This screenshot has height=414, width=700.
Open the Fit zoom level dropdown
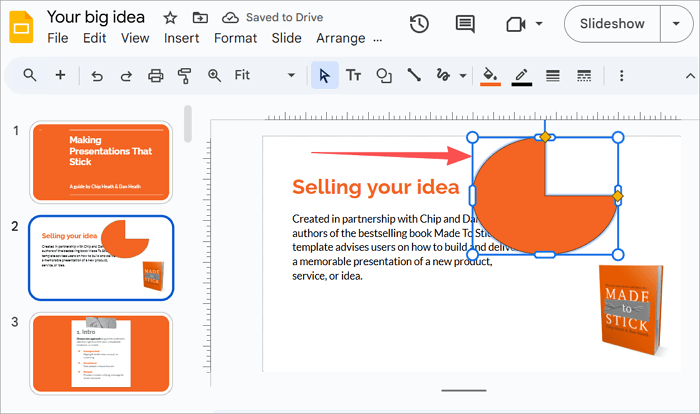pos(264,75)
